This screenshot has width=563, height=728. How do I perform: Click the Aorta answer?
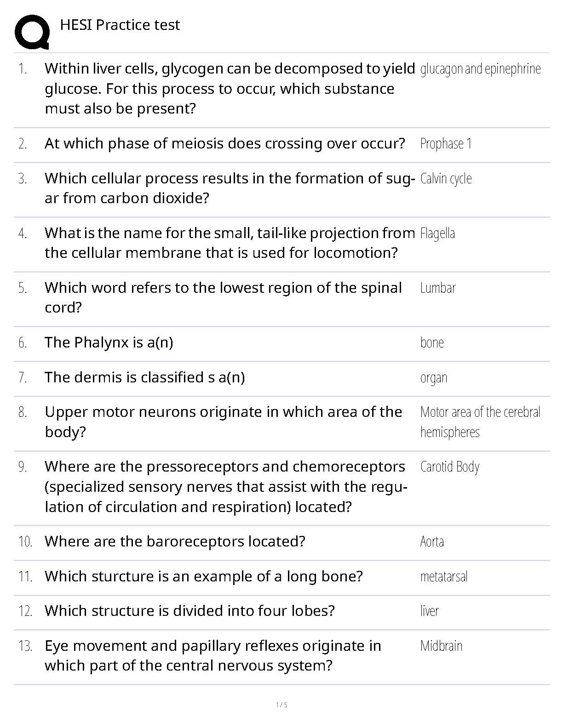pos(432,542)
